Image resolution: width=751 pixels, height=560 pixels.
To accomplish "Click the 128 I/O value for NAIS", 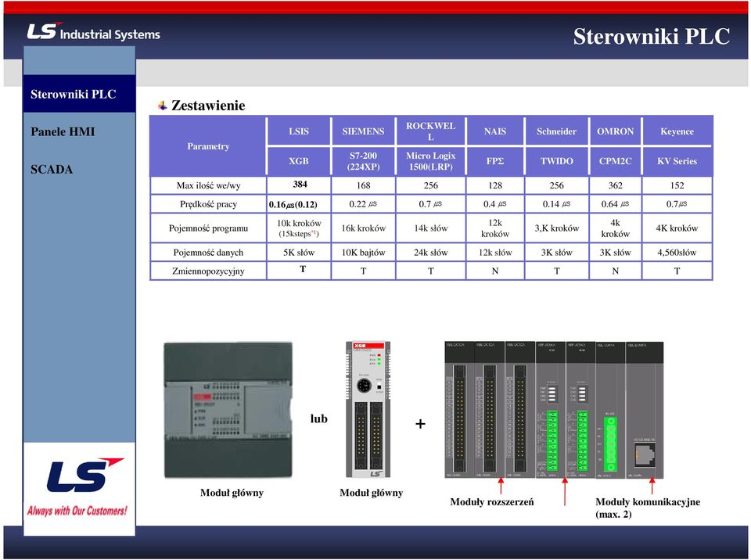I will [x=494, y=185].
